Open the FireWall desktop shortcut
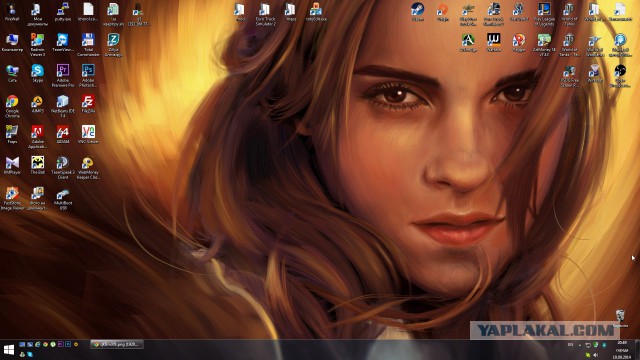 click(x=12, y=12)
